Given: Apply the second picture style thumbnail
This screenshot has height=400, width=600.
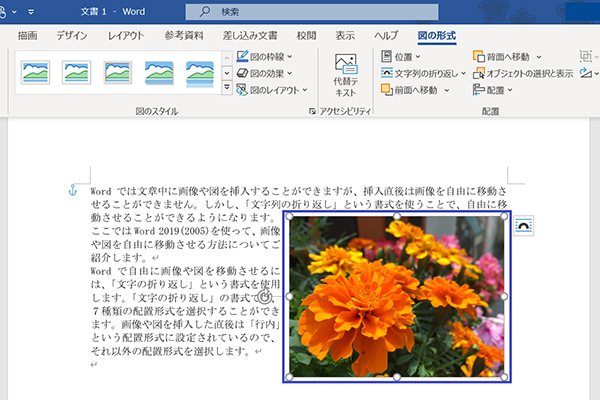Looking at the screenshot, I should pos(76,72).
